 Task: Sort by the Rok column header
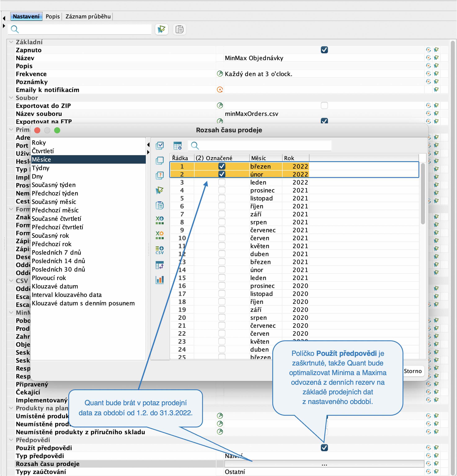pos(296,158)
